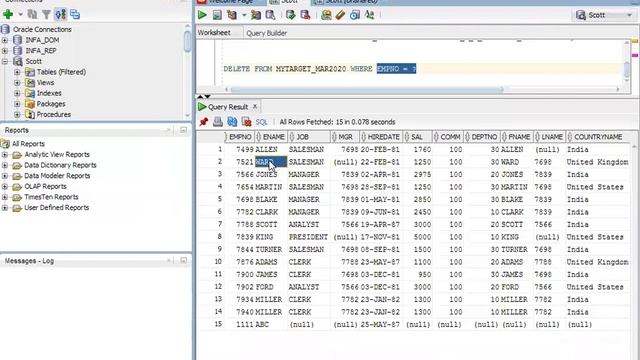This screenshot has width=640, height=360.
Task: Click the Schema Browser icon
Action: pos(60,15)
